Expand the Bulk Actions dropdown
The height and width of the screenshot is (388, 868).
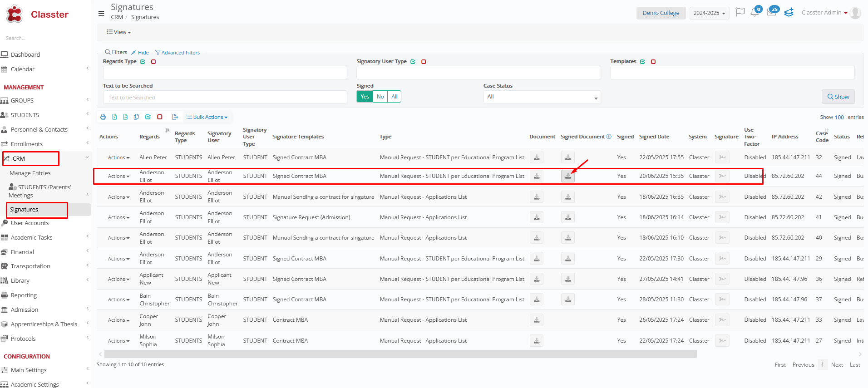[x=207, y=117]
